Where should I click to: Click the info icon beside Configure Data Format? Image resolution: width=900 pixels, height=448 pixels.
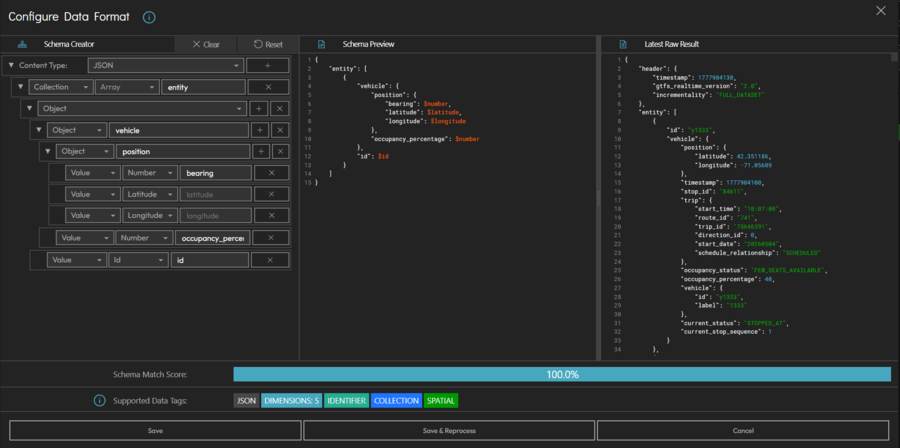click(149, 17)
